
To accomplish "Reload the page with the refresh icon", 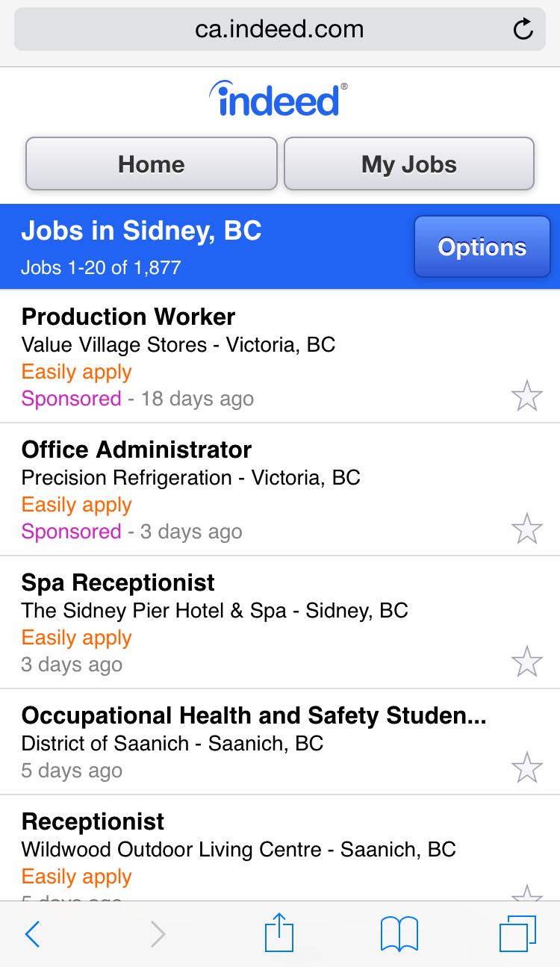I will [523, 29].
